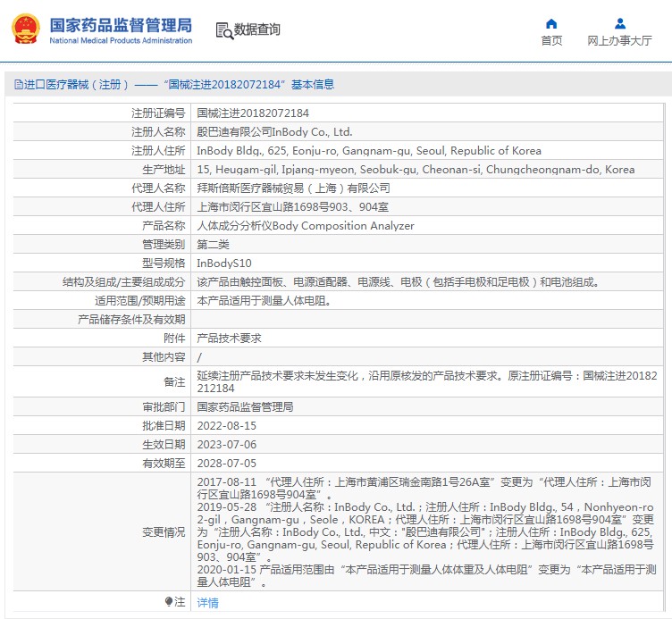Click the document icon before 进口医疗器械 heading

(x=18, y=85)
